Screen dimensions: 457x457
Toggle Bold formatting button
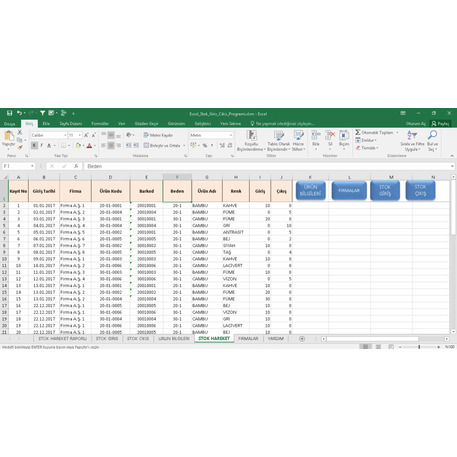[34, 145]
